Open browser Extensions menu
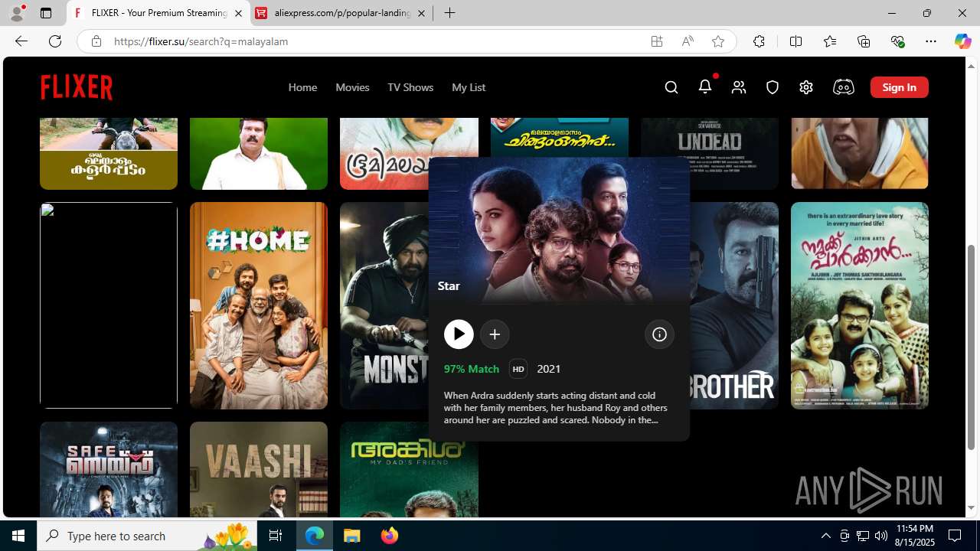Viewport: 980px width, 551px height. pos(759,41)
